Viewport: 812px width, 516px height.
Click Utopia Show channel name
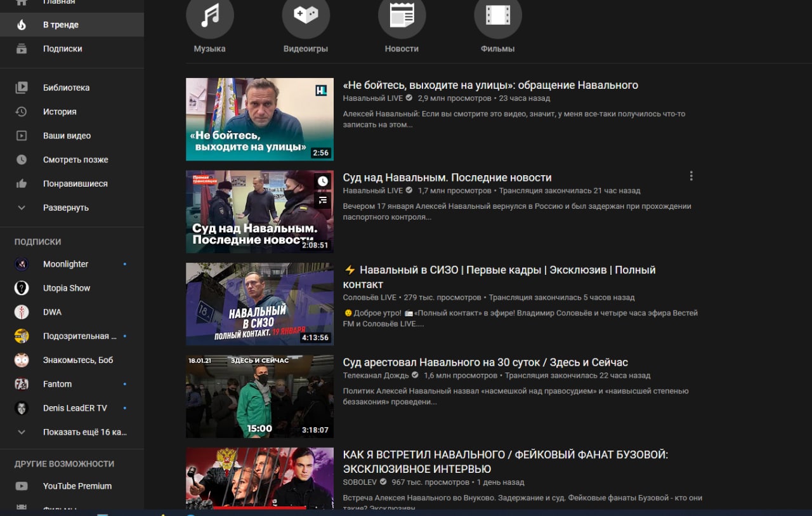67,288
